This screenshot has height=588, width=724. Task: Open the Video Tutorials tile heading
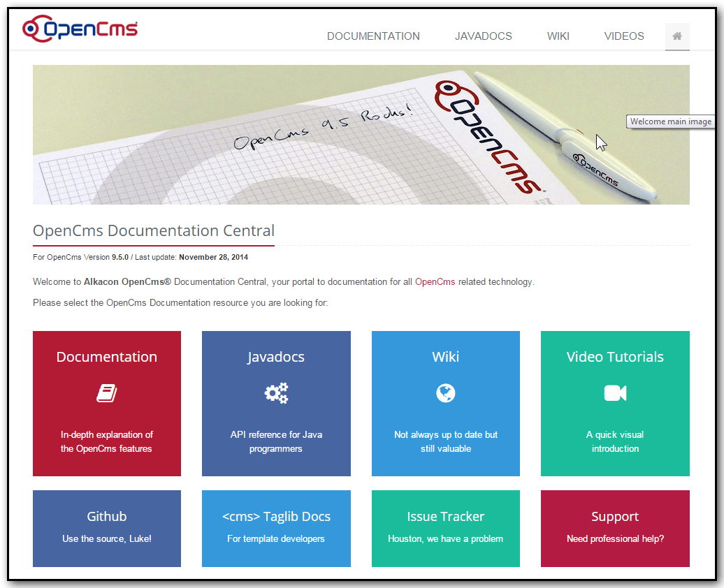pyautogui.click(x=615, y=357)
